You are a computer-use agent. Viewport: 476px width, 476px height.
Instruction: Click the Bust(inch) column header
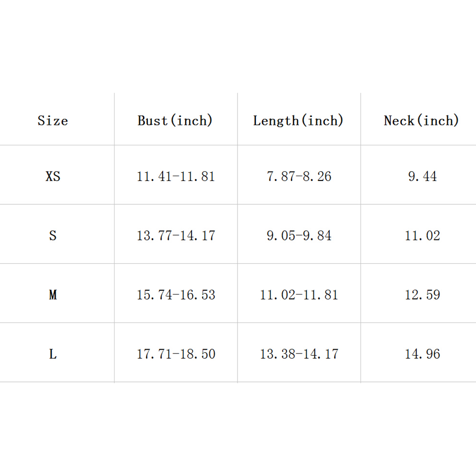click(175, 121)
